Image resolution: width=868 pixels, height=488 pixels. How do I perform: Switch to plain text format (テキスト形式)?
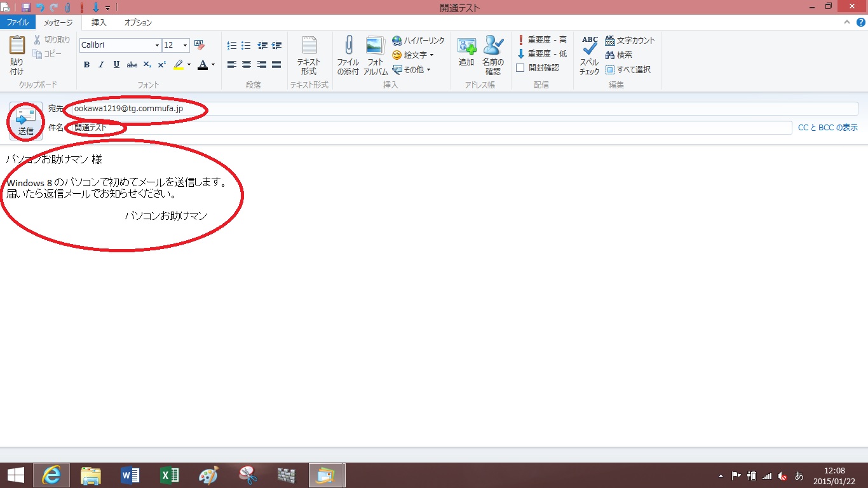309,56
